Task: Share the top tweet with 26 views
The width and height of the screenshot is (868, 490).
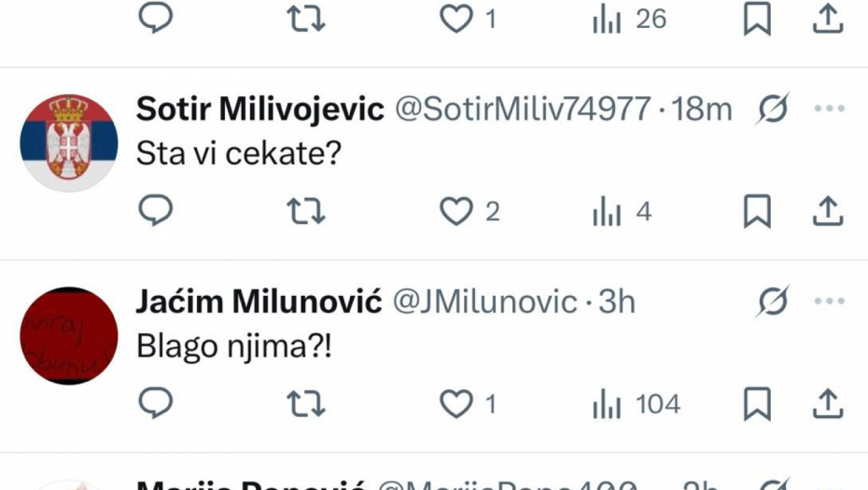Action: tap(828, 20)
